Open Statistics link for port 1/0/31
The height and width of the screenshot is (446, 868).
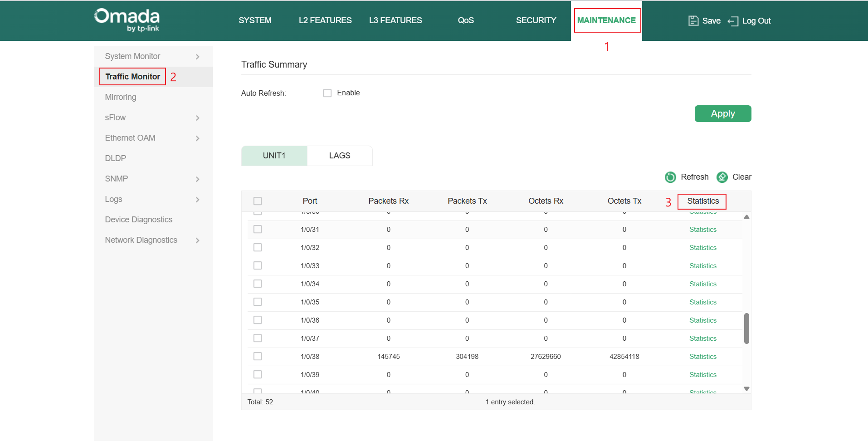[x=703, y=230]
